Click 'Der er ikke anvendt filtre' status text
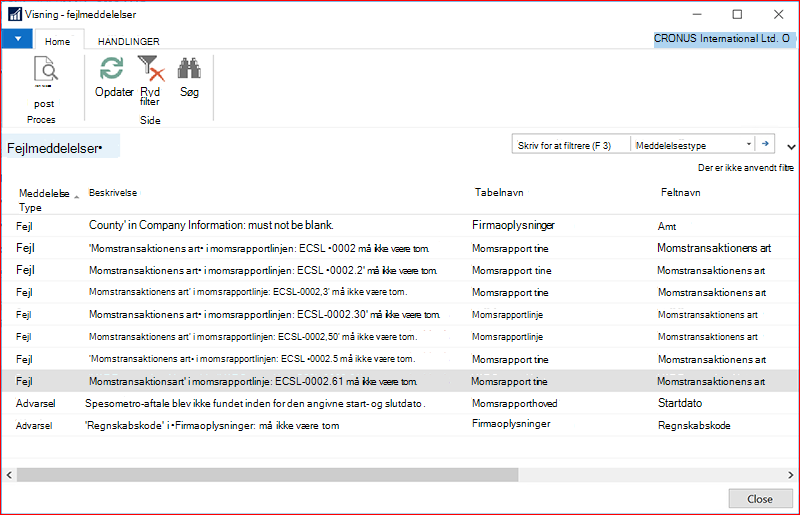Screen dimensions: 800x515 (x=745, y=167)
